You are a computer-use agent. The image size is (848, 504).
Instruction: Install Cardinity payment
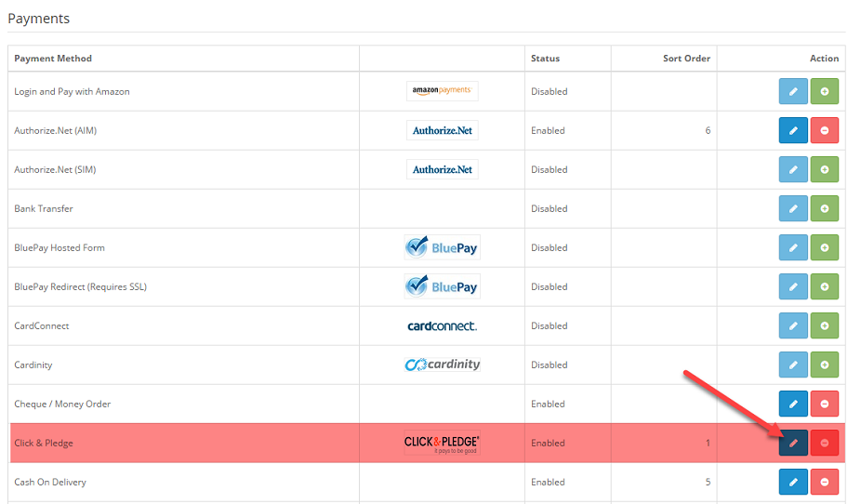(x=824, y=365)
